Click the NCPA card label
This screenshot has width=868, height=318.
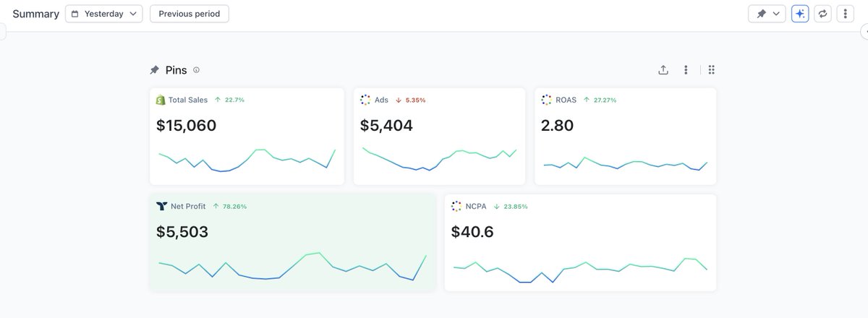[x=476, y=206]
